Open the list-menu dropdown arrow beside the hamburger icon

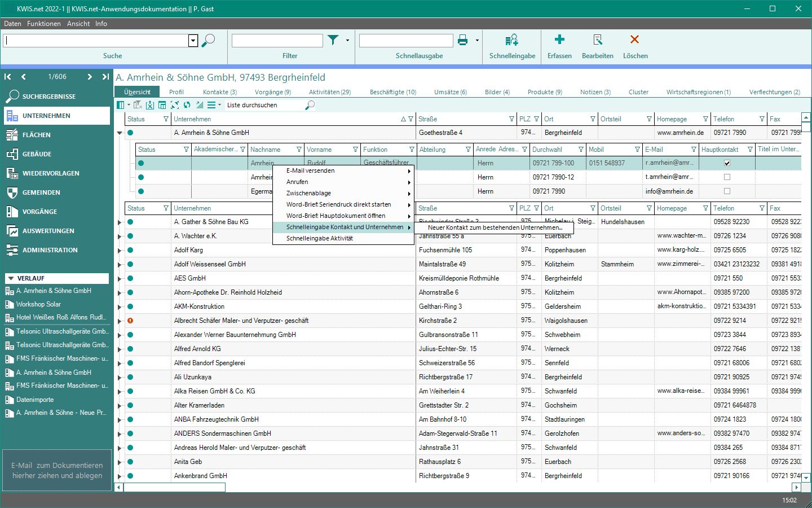219,105
